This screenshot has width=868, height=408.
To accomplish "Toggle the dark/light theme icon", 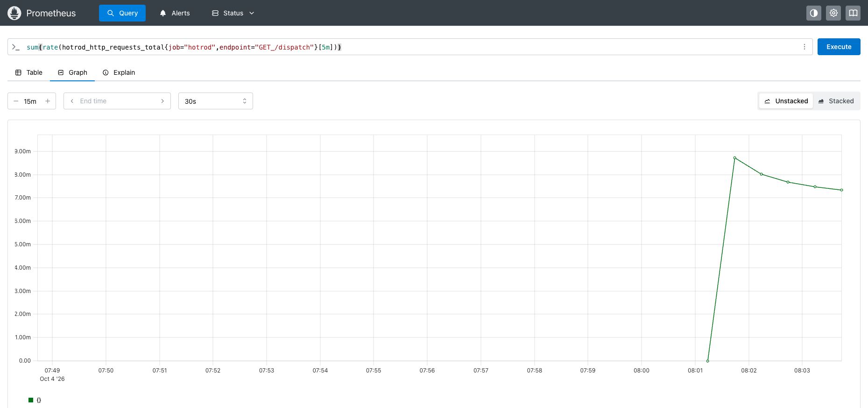I will 814,13.
